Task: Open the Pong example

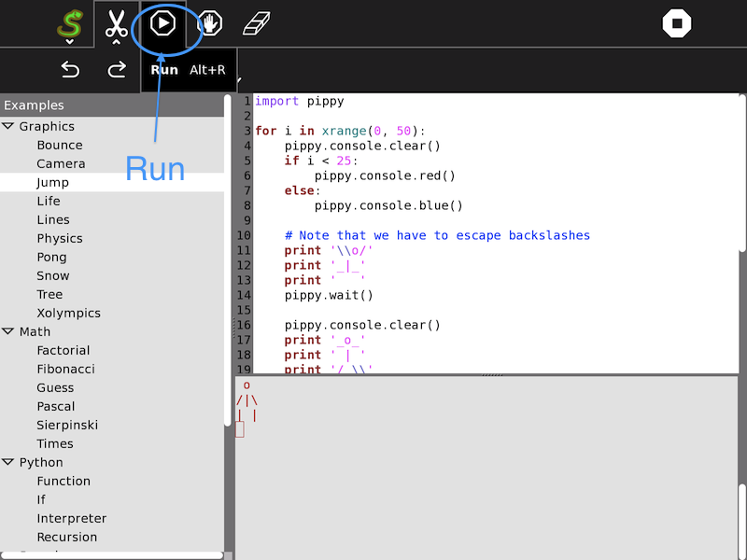Action: pyautogui.click(x=51, y=257)
